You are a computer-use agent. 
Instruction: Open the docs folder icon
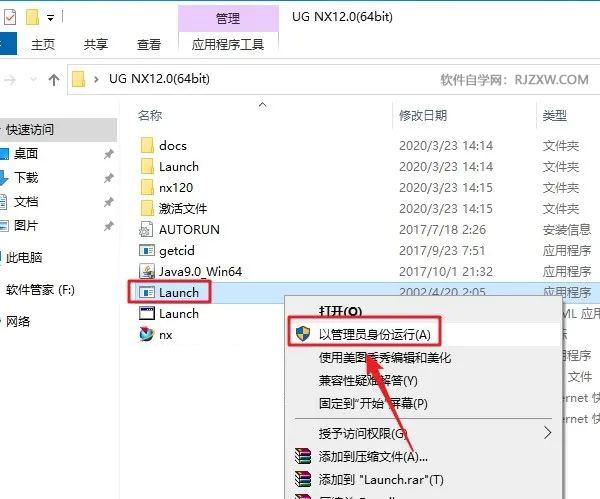pyautogui.click(x=147, y=145)
